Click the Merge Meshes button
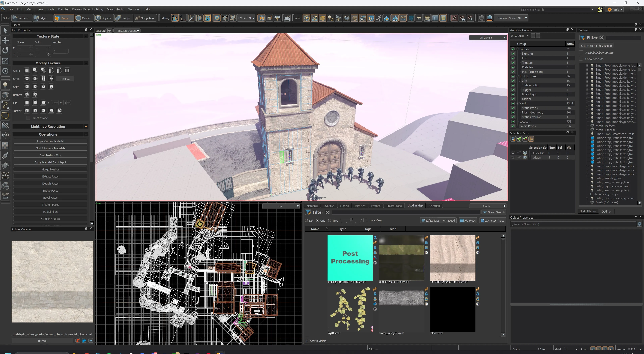The width and height of the screenshot is (644, 354). 50,170
